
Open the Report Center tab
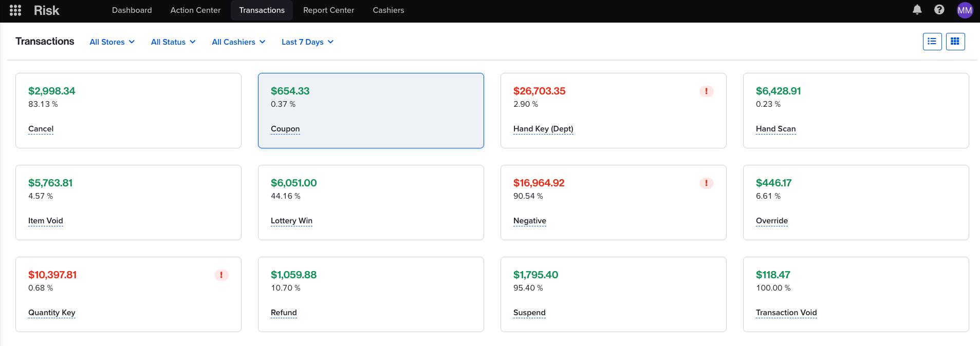coord(328,10)
